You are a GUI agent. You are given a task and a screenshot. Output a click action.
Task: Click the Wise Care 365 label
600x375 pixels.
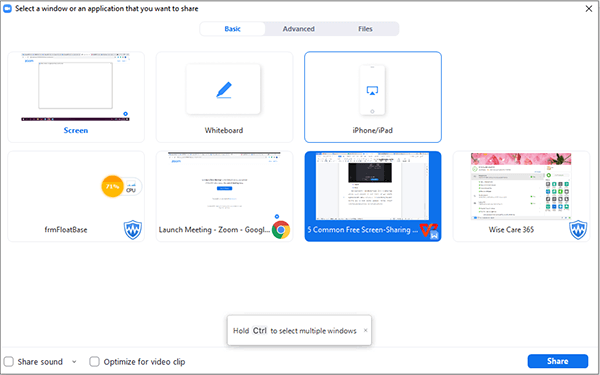(x=511, y=230)
